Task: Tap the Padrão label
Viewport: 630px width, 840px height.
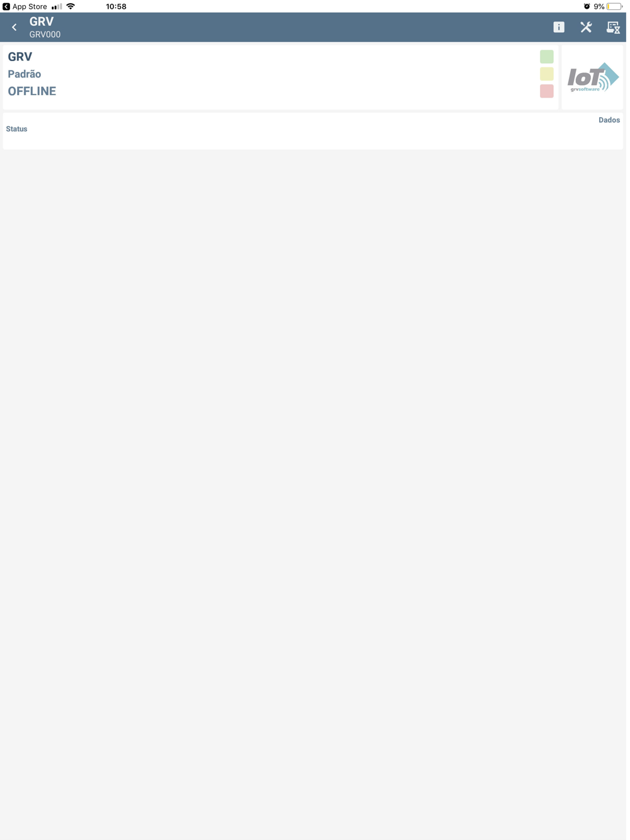Action: coord(25,74)
